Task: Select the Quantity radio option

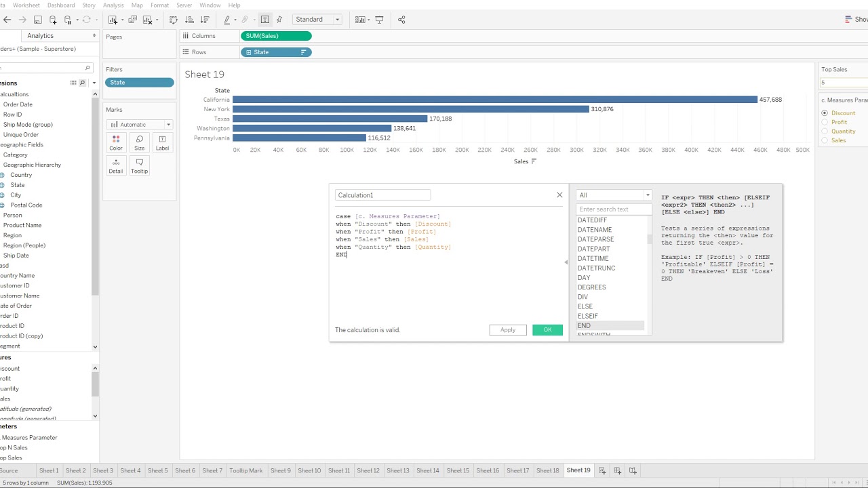Action: click(825, 131)
